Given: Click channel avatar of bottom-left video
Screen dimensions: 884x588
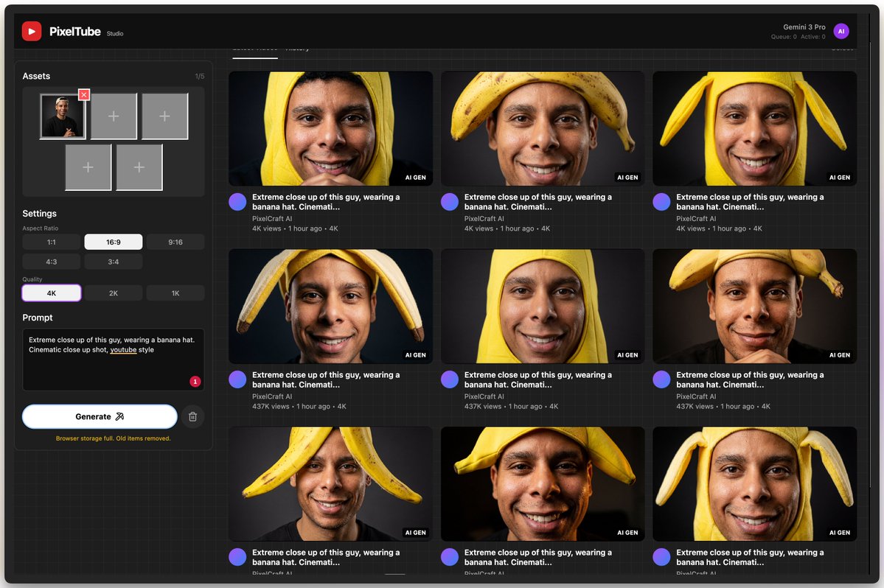Looking at the screenshot, I should click(237, 557).
